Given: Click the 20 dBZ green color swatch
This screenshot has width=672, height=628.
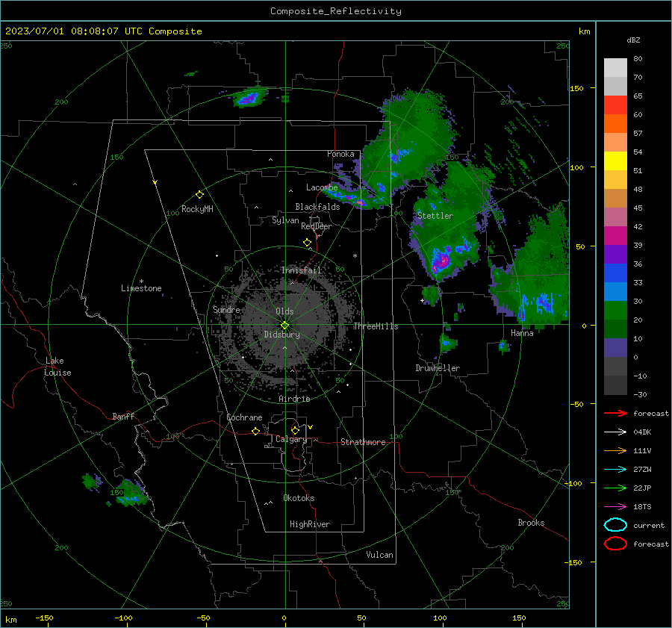Looking at the screenshot, I should pos(615,311).
